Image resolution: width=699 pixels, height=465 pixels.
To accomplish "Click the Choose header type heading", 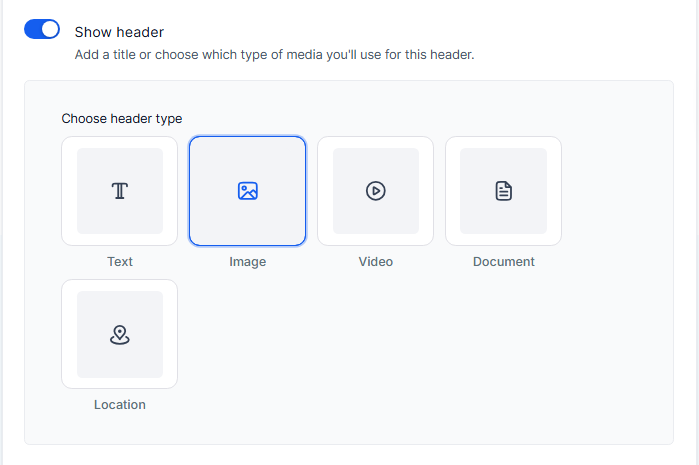I will point(122,119).
